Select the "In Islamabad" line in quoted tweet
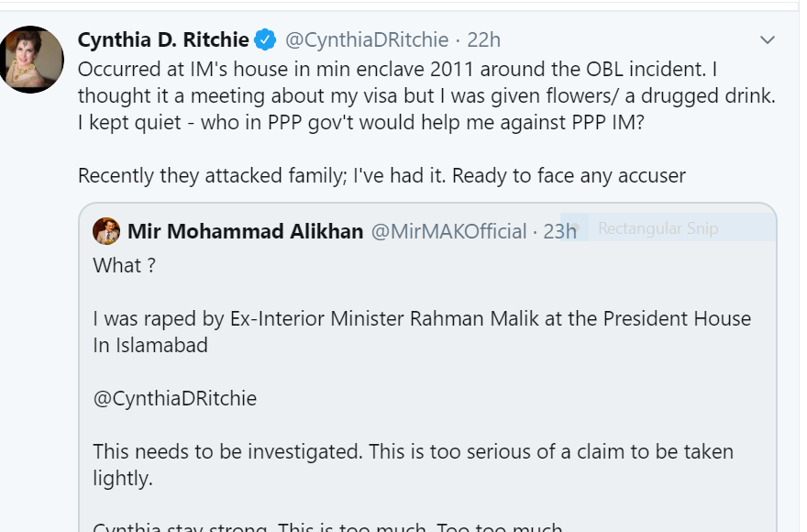Viewport: 807px width, 532px height. [x=150, y=345]
